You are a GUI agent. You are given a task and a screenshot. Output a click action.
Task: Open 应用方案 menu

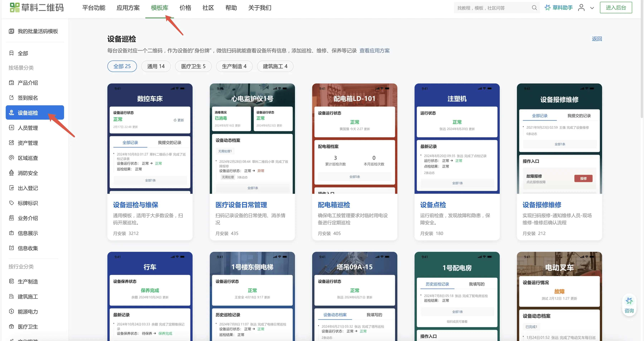(128, 8)
